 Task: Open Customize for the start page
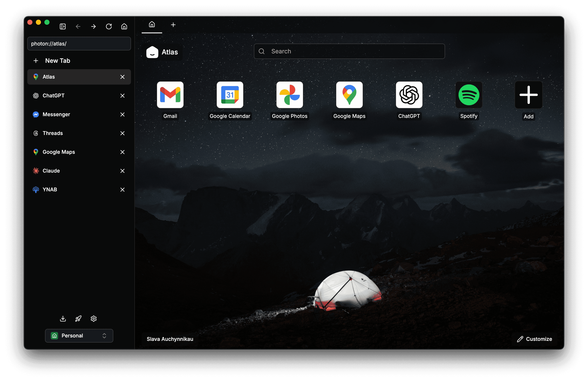tap(535, 339)
